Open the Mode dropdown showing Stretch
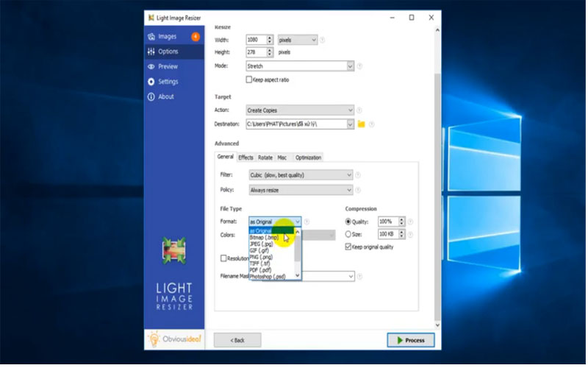 point(300,66)
